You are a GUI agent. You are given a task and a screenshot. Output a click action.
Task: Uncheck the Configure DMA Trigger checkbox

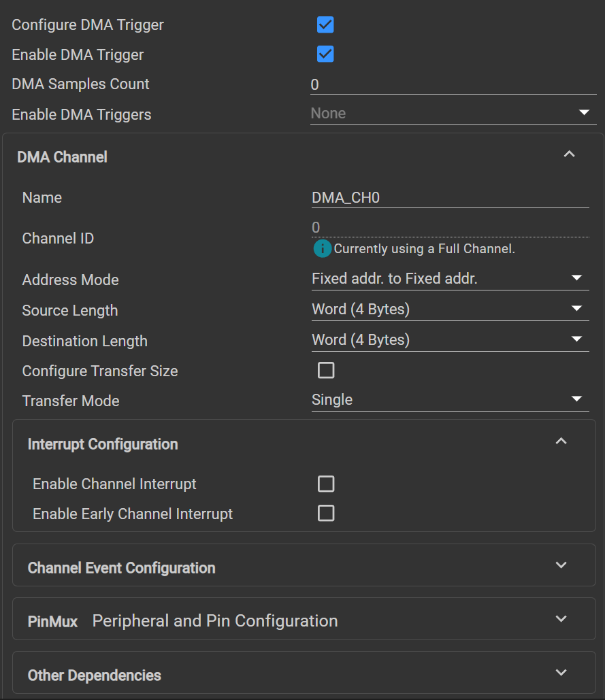325,25
